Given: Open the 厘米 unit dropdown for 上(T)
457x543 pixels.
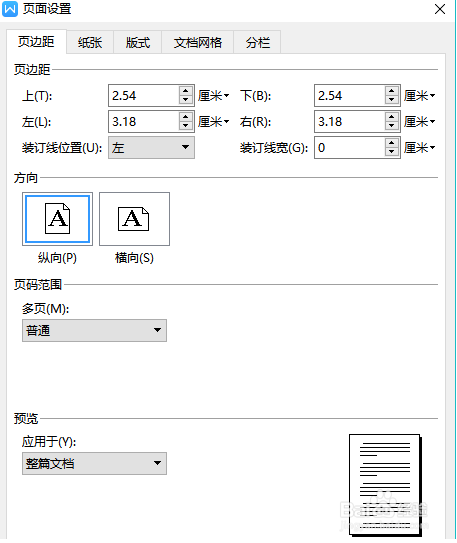Looking at the screenshot, I should click(214, 96).
